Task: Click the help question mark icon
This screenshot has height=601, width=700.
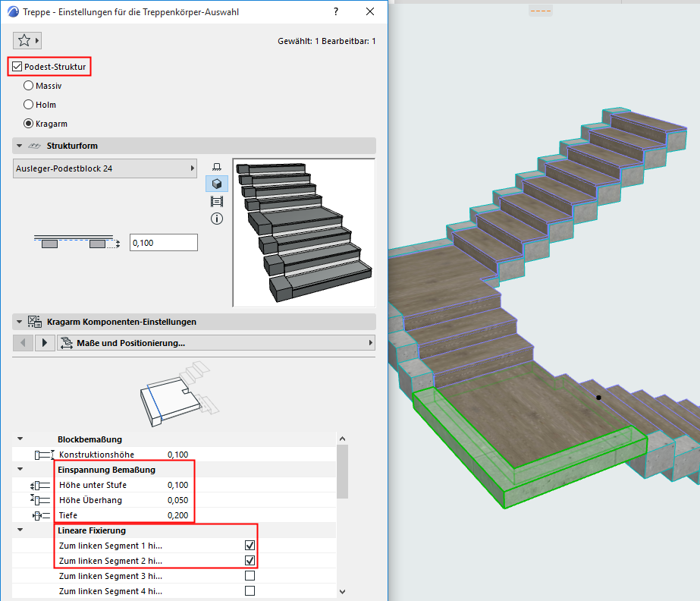Action: tap(336, 12)
